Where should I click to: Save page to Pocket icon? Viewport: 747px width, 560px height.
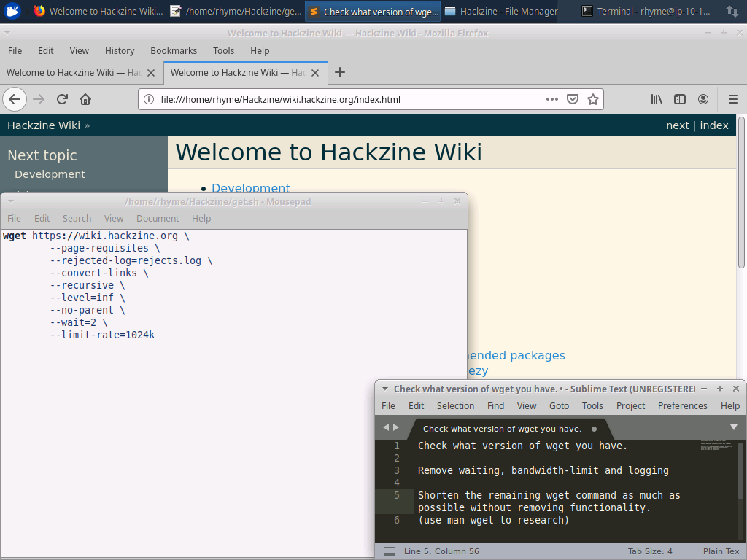pos(573,99)
